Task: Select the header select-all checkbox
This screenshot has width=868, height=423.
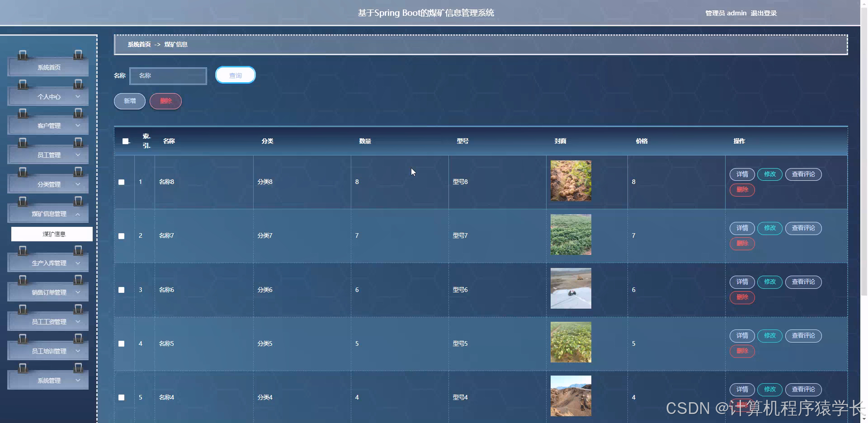Action: pyautogui.click(x=126, y=141)
